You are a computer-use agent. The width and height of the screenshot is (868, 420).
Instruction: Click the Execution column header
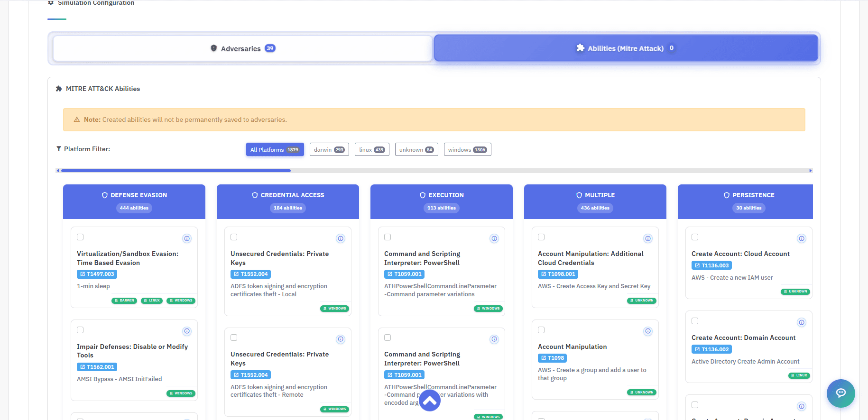coord(442,201)
